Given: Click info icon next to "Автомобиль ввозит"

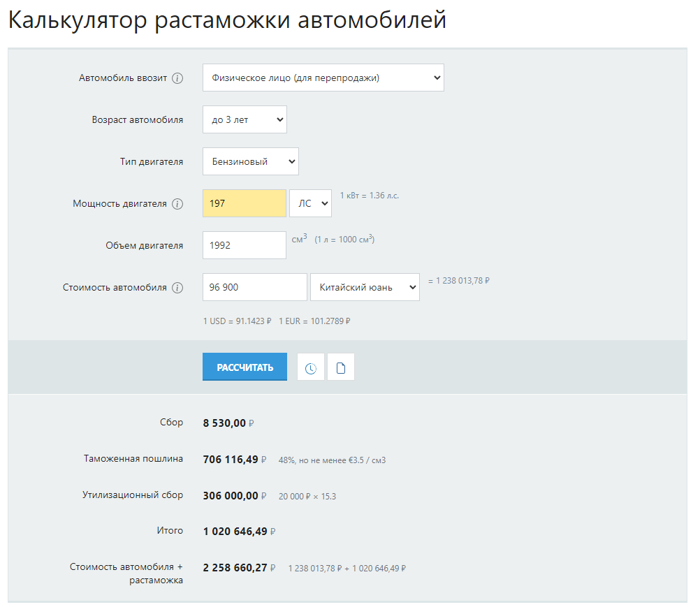Looking at the screenshot, I should tap(177, 78).
